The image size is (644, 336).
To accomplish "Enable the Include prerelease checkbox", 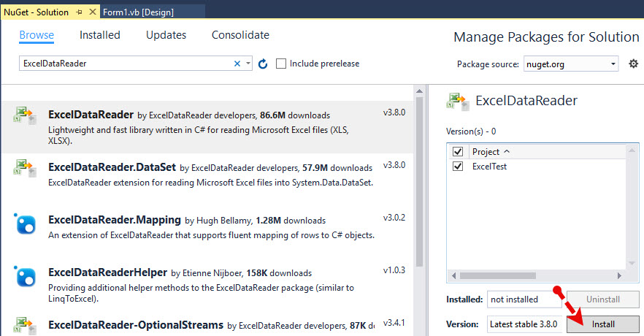I will click(x=282, y=64).
